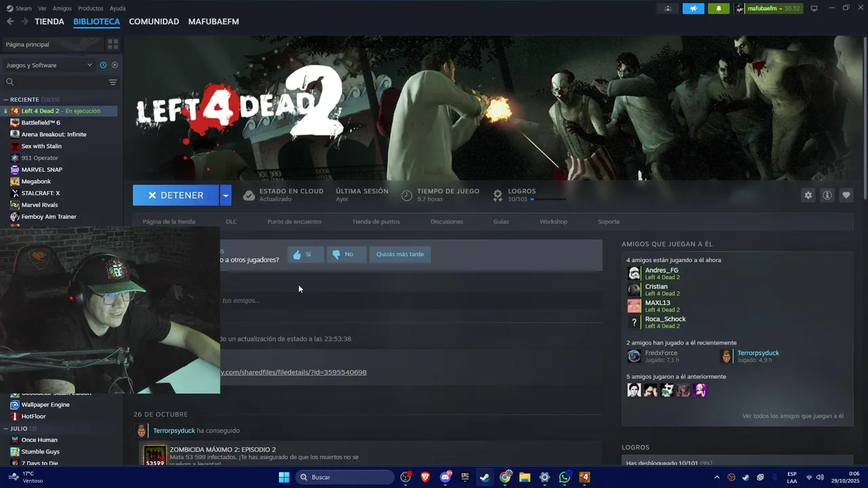Show game info via the info icon
The image size is (868, 488).
(827, 195)
